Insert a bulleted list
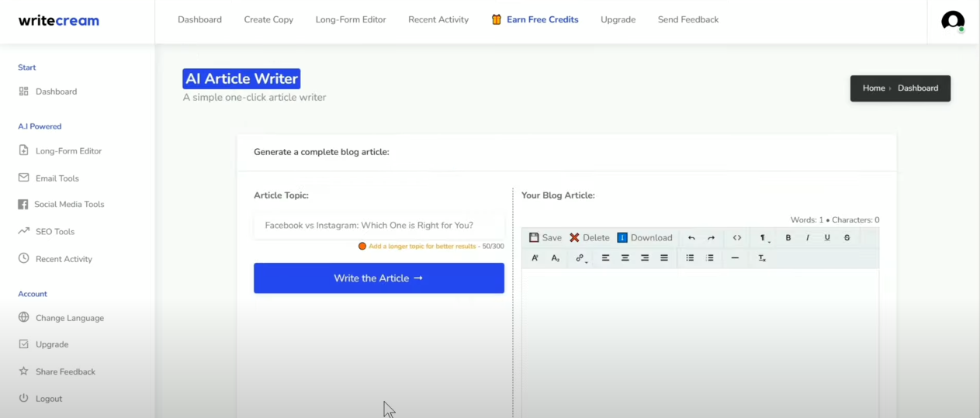980x418 pixels. click(x=690, y=258)
